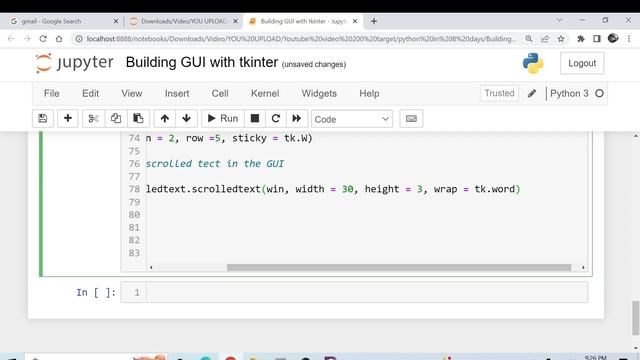Image resolution: width=640 pixels, height=360 pixels.
Task: Click the unsaved changes status text
Action: [313, 64]
